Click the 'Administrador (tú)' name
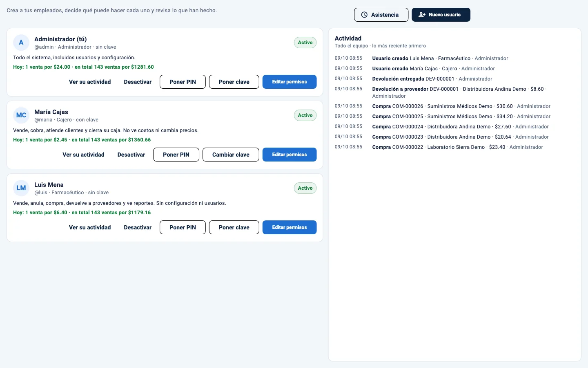The image size is (588, 368). 60,39
